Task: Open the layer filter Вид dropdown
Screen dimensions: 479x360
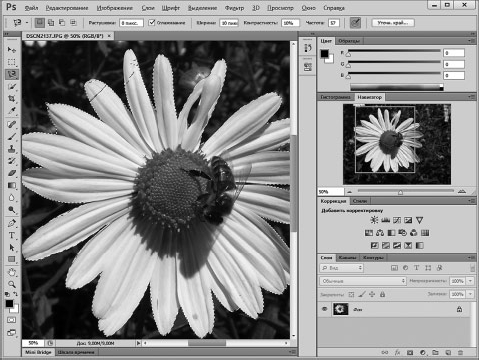Action: pyautogui.click(x=342, y=268)
